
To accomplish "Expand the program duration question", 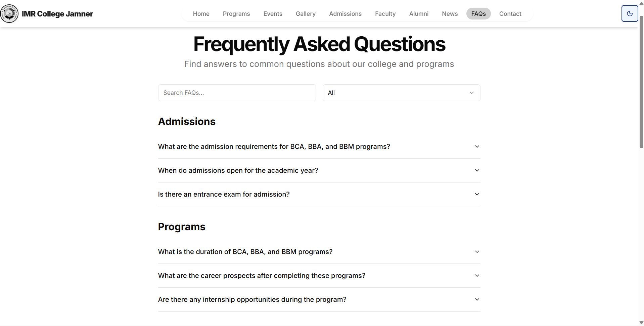I will tap(319, 251).
